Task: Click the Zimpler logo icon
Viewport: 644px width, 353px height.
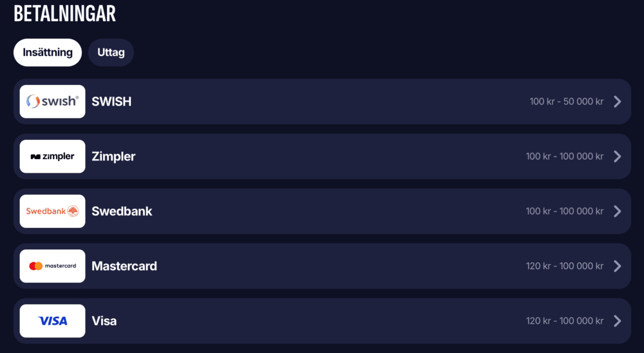Action: click(x=52, y=157)
